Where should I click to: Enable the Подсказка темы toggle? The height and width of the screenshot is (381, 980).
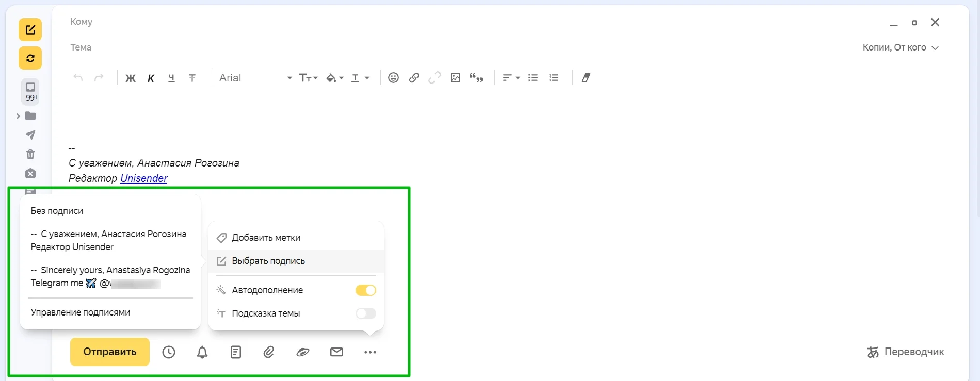(366, 313)
